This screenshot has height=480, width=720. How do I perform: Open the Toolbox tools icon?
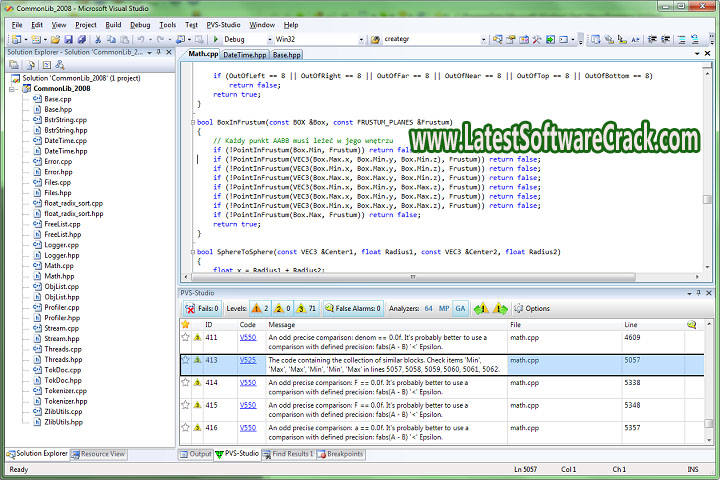[537, 40]
